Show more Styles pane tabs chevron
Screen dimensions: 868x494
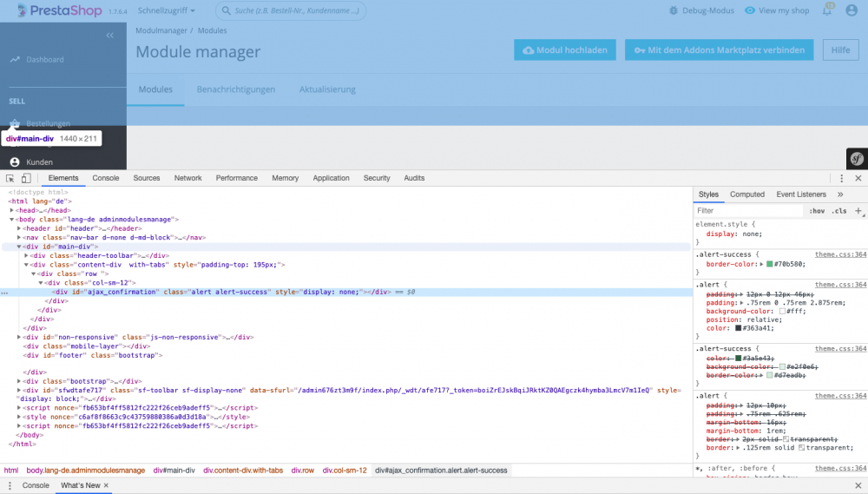pyautogui.click(x=840, y=194)
